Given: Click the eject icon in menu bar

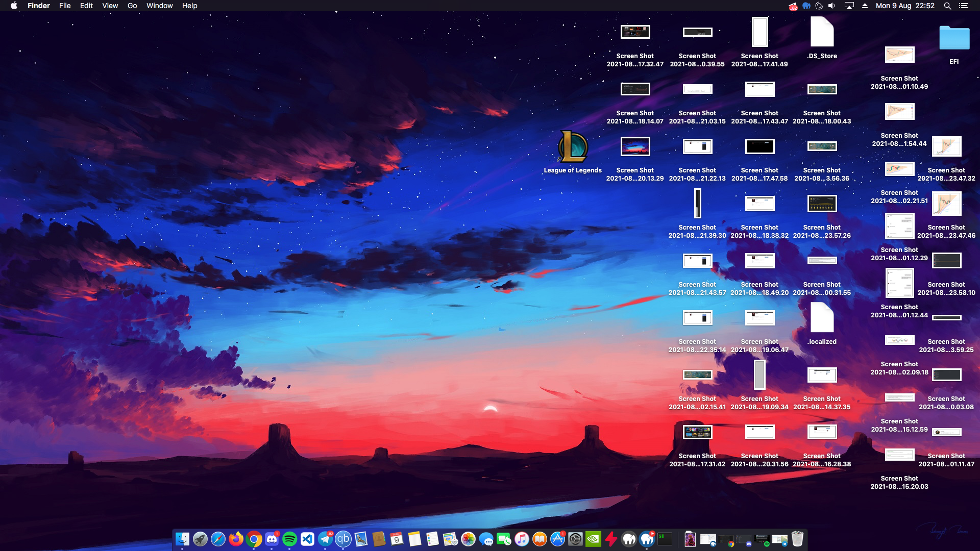Looking at the screenshot, I should pyautogui.click(x=865, y=6).
